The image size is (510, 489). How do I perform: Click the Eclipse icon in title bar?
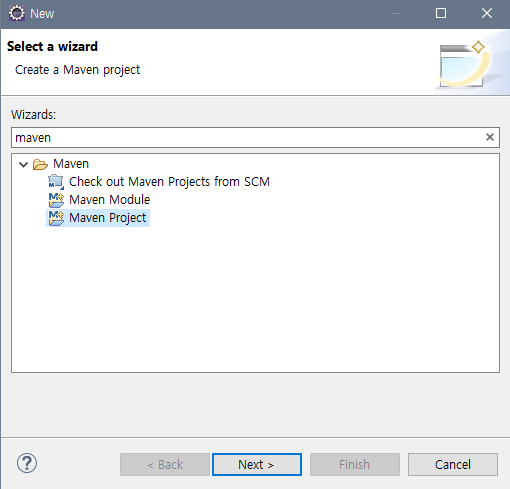pyautogui.click(x=17, y=13)
